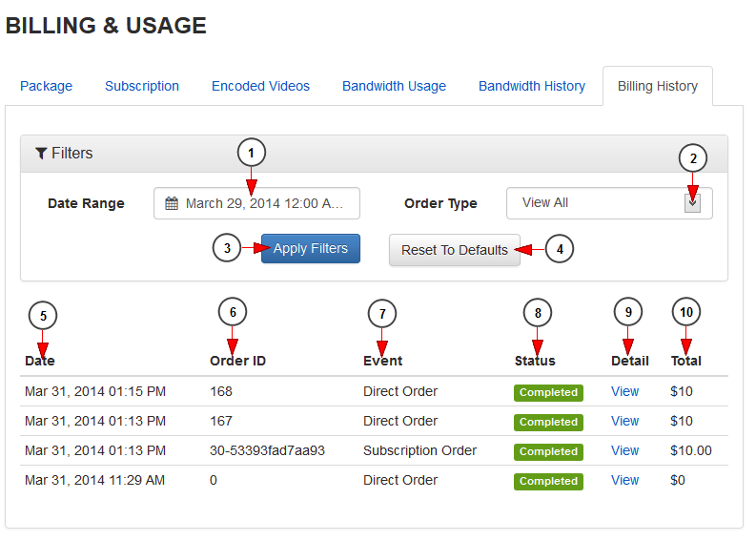Go to the Encoded Videos tab
Screen dimensions: 756x541
[260, 86]
